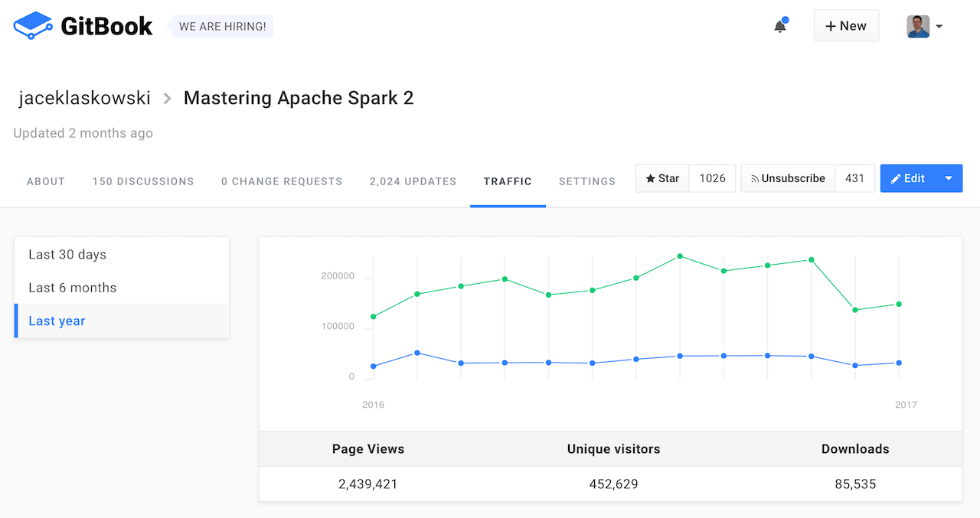The height and width of the screenshot is (518, 980).
Task: Click the We Are Hiring badge
Action: [x=222, y=27]
